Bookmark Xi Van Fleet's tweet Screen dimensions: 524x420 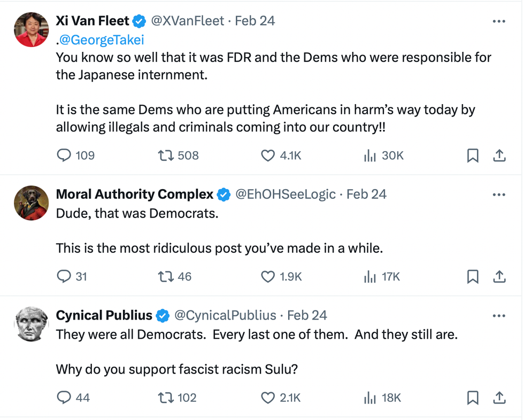click(x=473, y=155)
